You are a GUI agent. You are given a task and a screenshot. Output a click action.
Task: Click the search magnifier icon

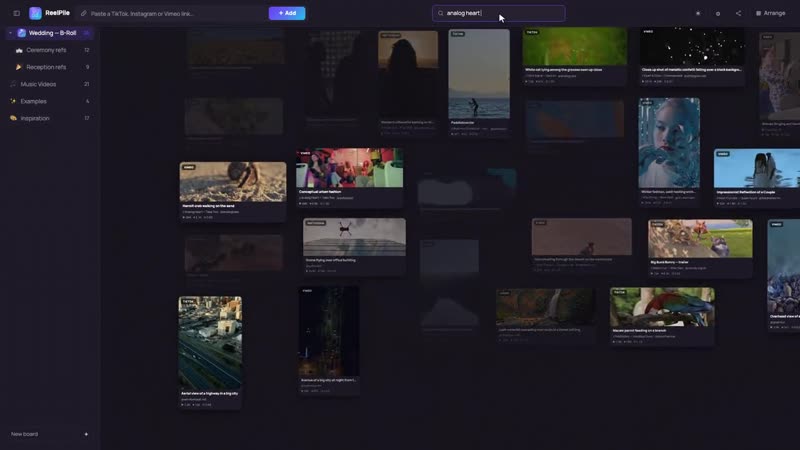tap(440, 13)
